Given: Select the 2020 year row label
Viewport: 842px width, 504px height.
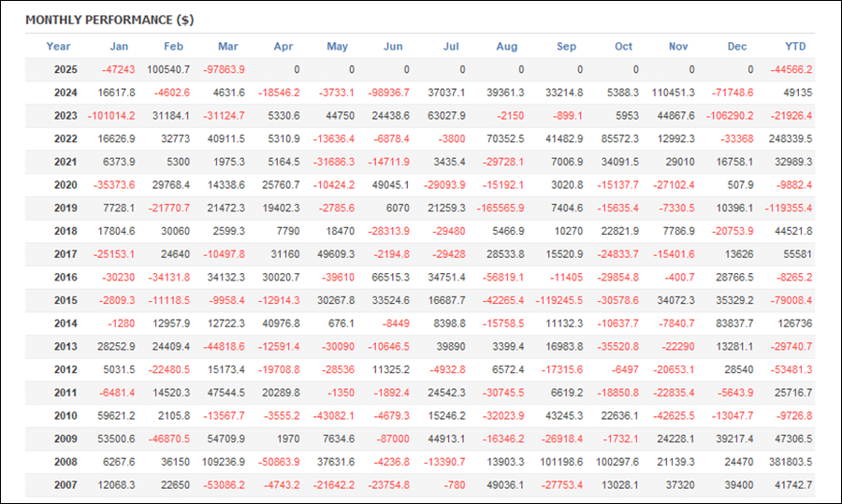Looking at the screenshot, I should click(65, 185).
